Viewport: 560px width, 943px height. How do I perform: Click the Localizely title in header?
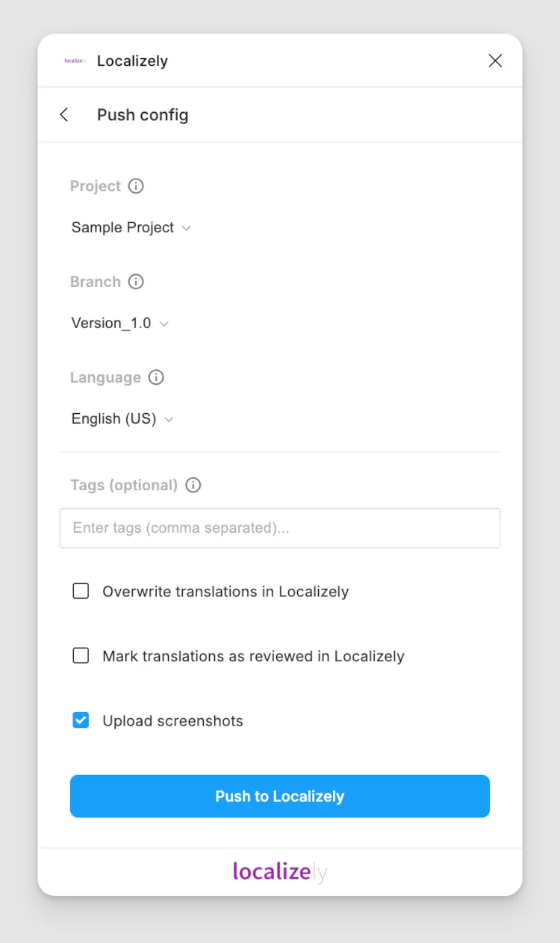pyautogui.click(x=132, y=61)
